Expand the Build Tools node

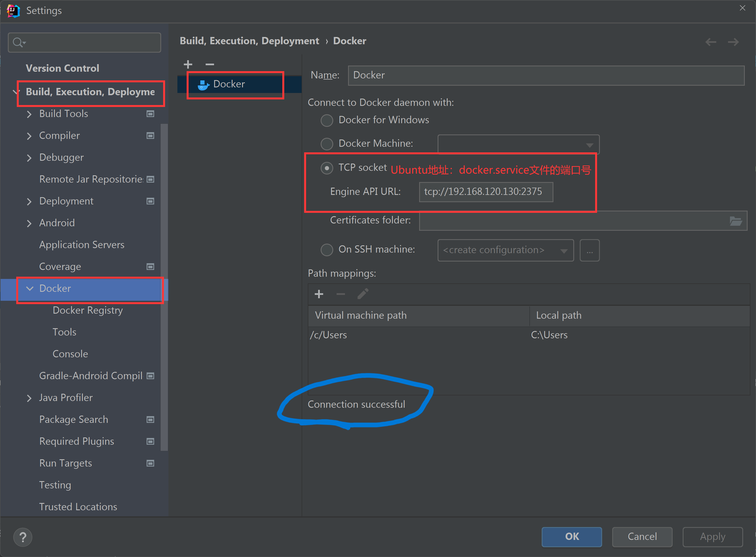tap(29, 114)
